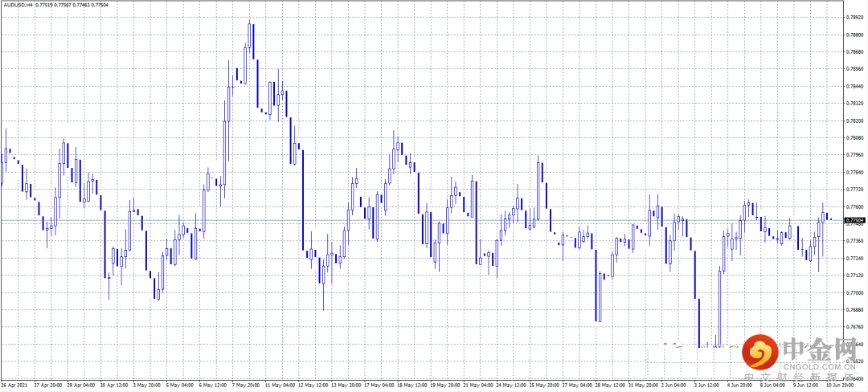The image size is (868, 392).
Task: Click the 0.78200 price axis label
Action: pos(854,120)
